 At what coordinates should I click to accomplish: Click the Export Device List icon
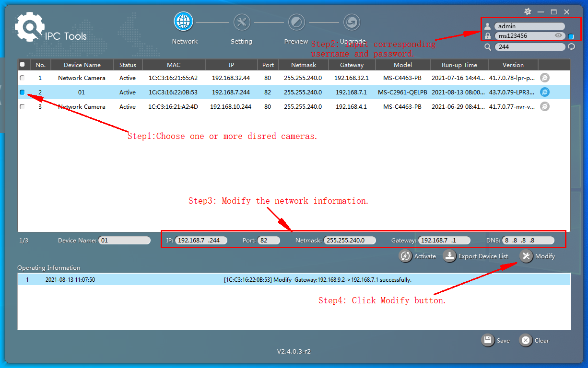point(449,256)
